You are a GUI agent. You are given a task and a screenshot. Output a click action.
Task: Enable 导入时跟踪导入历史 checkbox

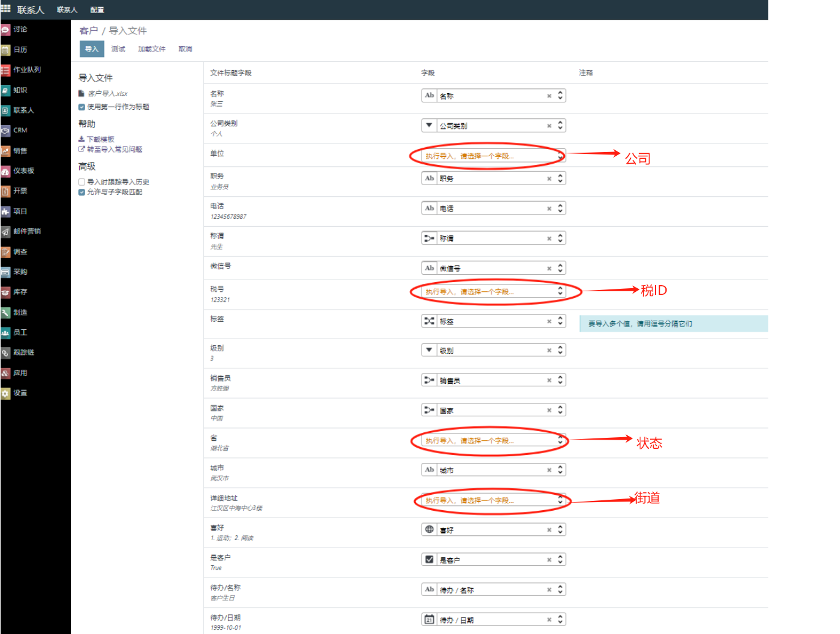pyautogui.click(x=81, y=182)
